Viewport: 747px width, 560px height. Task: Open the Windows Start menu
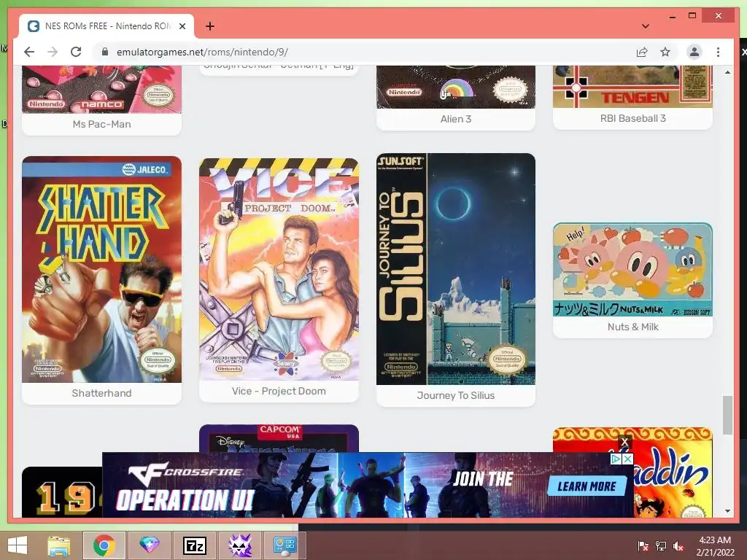click(18, 545)
